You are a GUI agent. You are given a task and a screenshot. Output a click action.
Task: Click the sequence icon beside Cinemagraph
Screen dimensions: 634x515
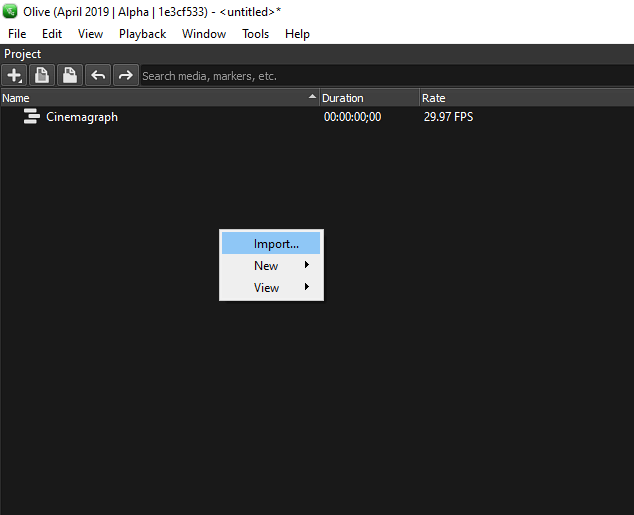[x=32, y=116]
